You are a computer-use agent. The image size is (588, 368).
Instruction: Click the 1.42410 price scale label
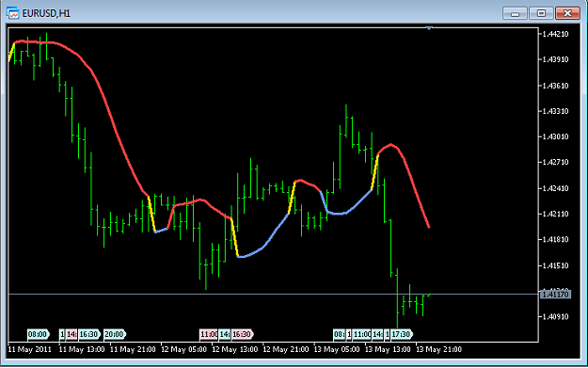click(555, 188)
